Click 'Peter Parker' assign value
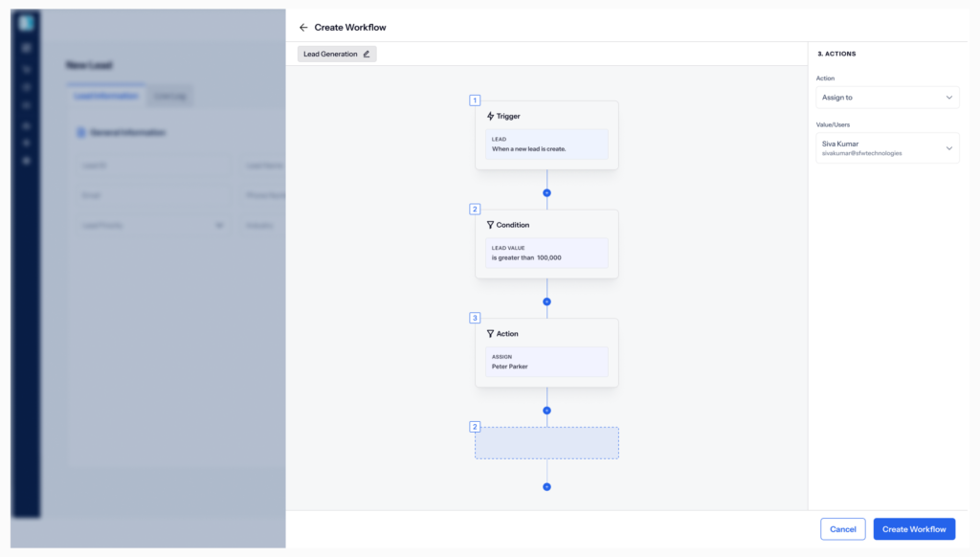Screen dimensions: 980x557 coord(509,367)
